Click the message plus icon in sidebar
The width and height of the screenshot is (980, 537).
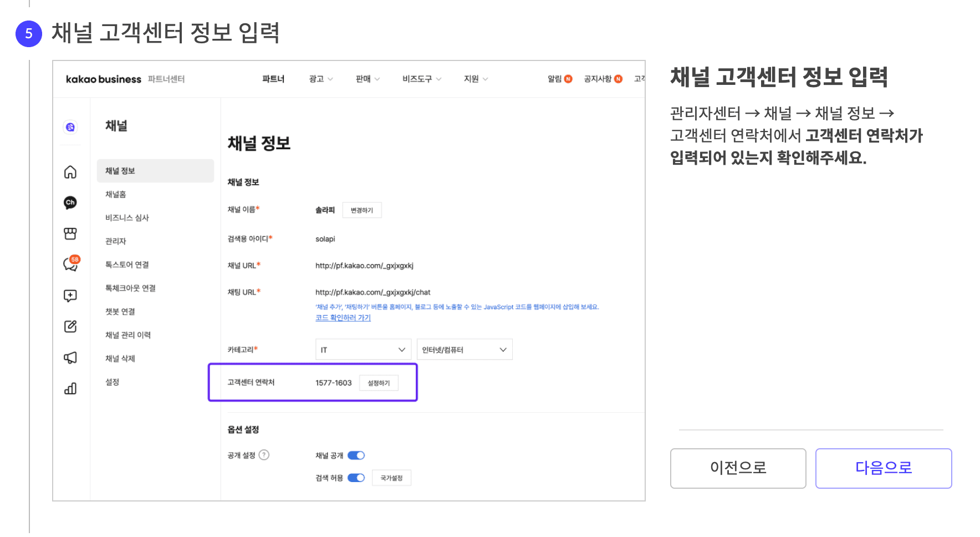point(70,296)
